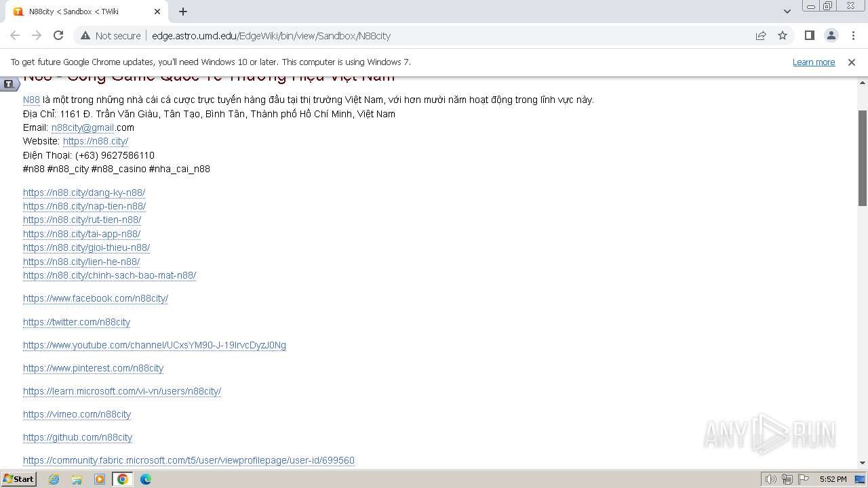
Task: Click the scrollbar down arrow
Action: click(863, 463)
